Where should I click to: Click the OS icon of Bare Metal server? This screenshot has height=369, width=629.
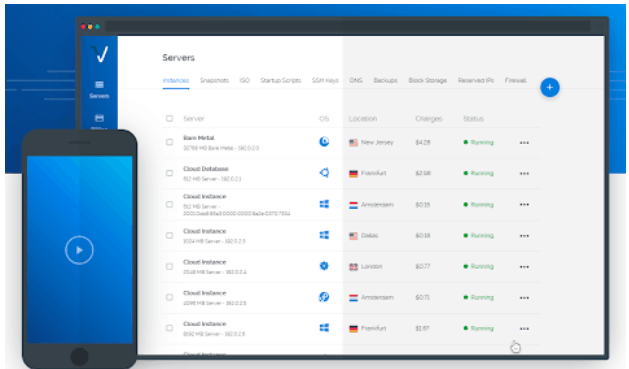point(324,142)
